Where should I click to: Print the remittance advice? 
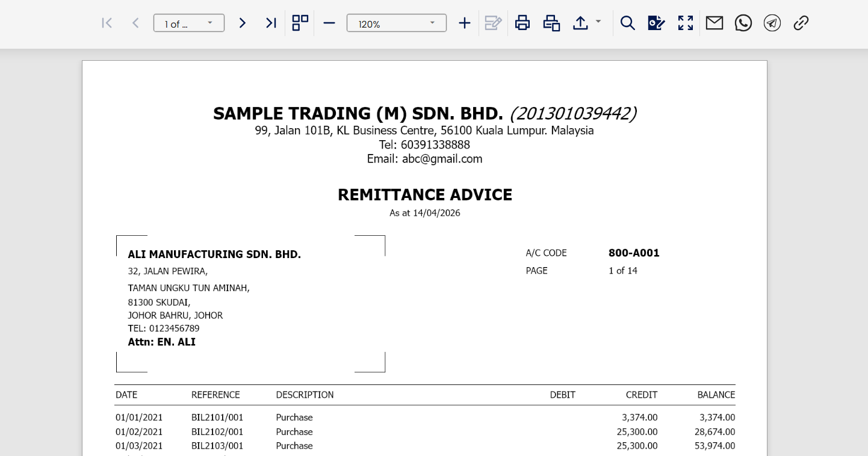[522, 23]
